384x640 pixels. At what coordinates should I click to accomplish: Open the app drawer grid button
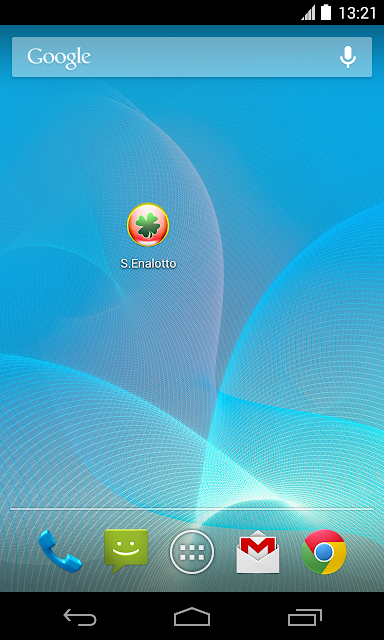coord(192,552)
